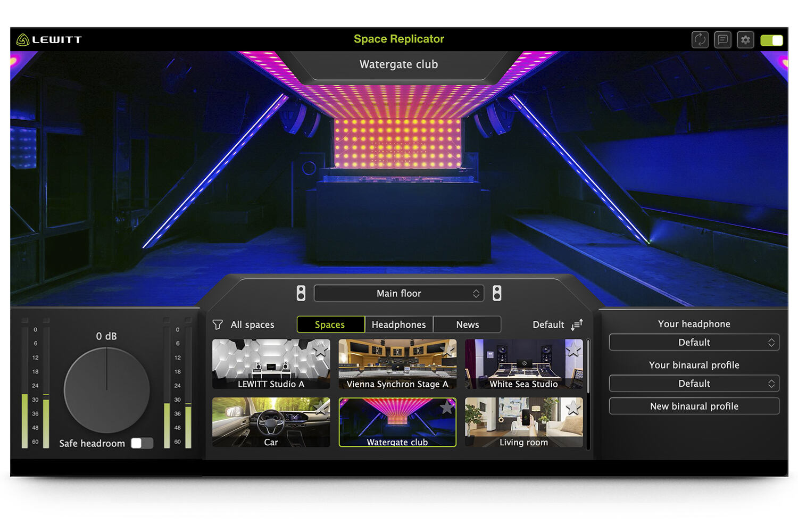798x532 pixels.
Task: Click the New binaural profile button
Action: click(x=694, y=406)
